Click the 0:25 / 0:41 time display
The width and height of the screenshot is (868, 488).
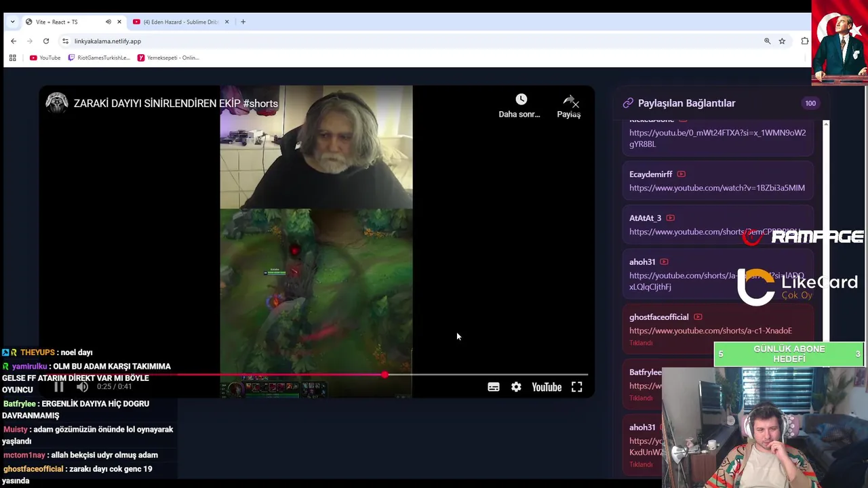(115, 387)
